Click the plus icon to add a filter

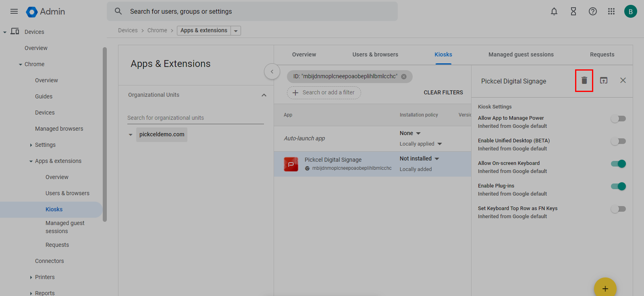click(295, 93)
